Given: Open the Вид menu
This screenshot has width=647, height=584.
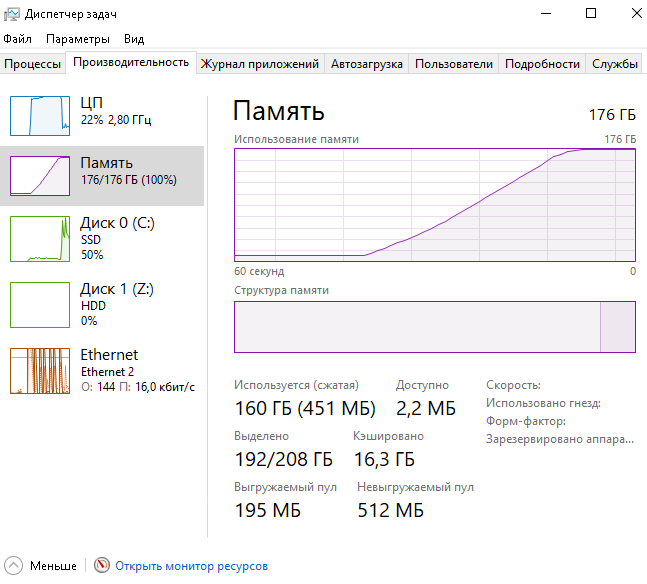Looking at the screenshot, I should tap(134, 39).
